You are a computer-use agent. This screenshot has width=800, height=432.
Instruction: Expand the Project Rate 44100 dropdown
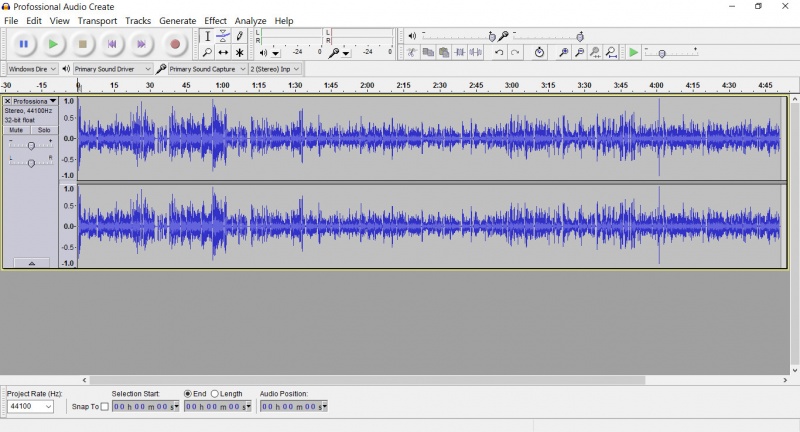pos(48,407)
